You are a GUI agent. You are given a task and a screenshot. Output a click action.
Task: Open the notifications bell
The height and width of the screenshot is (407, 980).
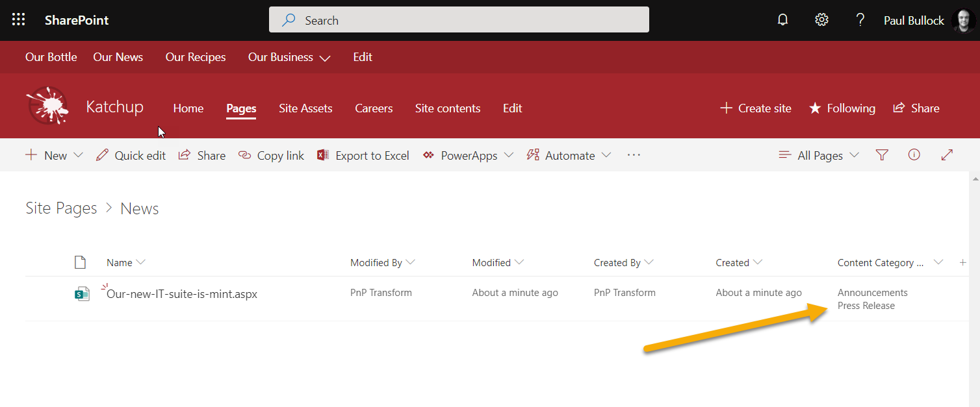(x=782, y=20)
